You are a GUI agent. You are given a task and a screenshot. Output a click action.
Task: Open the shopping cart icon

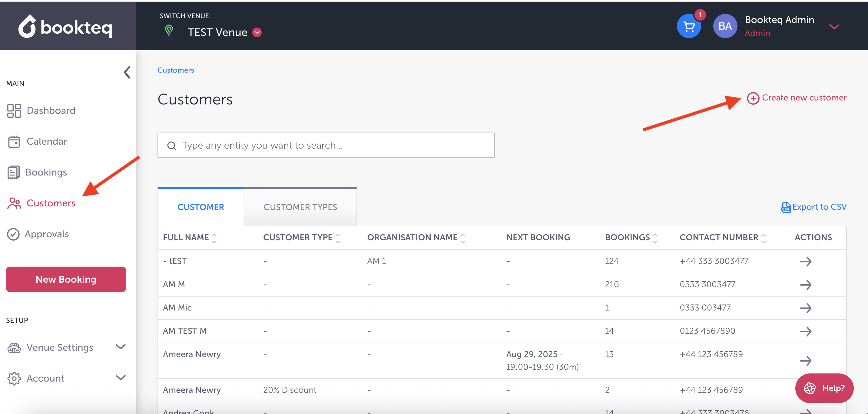[688, 26]
